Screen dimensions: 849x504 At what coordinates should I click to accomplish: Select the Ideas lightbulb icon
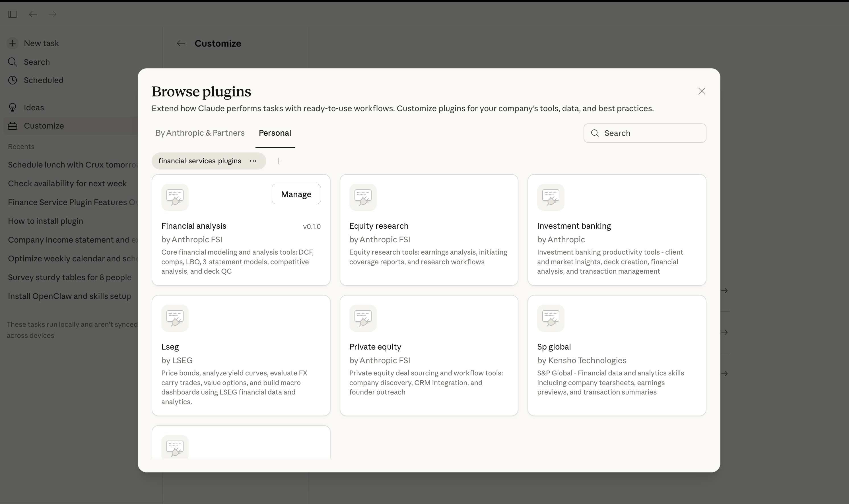(13, 107)
